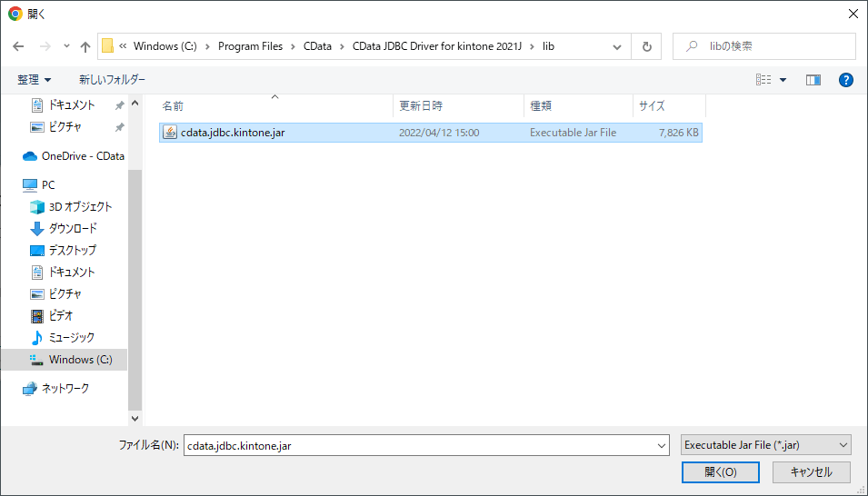Sort by 名前 column header
This screenshot has height=496, width=868.
(x=275, y=105)
